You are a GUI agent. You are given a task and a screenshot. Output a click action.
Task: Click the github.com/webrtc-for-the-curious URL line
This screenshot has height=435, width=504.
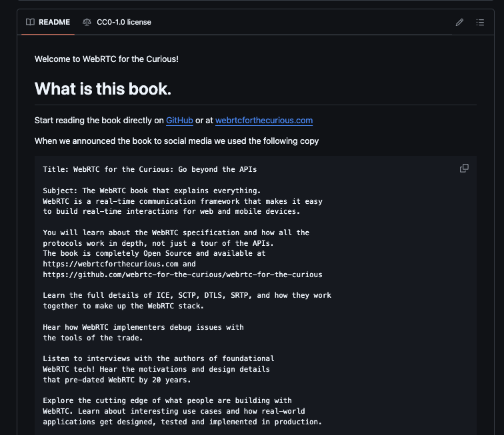point(183,274)
